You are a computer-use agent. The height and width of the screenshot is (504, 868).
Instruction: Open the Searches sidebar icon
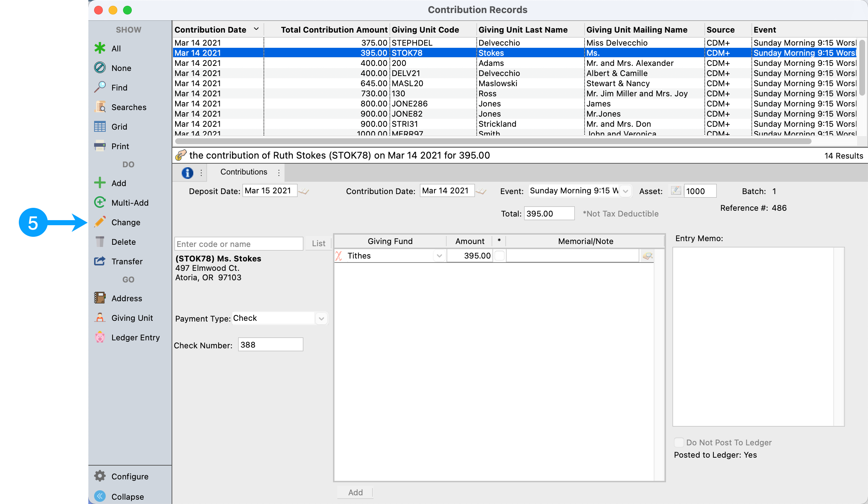tap(100, 107)
